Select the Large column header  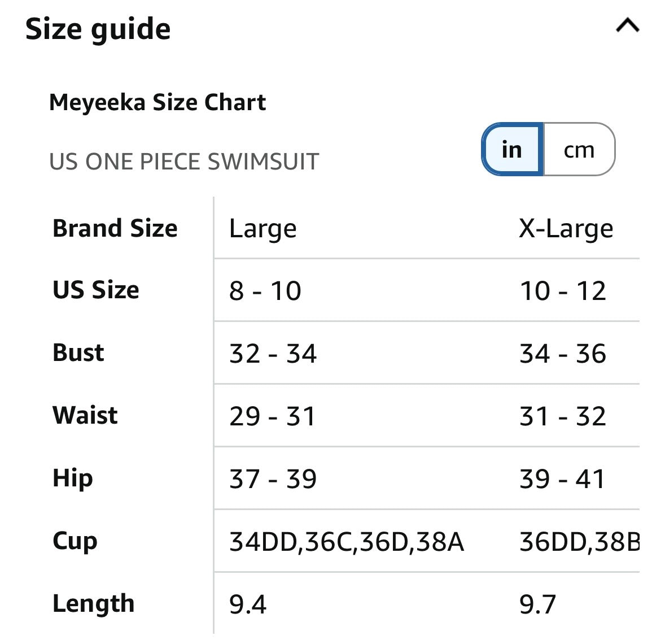tap(263, 229)
